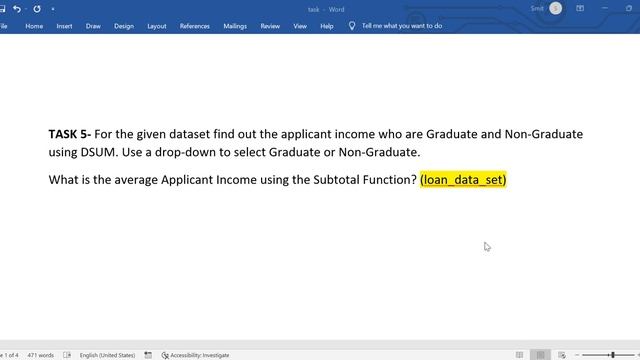Open the View ribbon tab
The width and height of the screenshot is (640, 360).
pyautogui.click(x=300, y=26)
